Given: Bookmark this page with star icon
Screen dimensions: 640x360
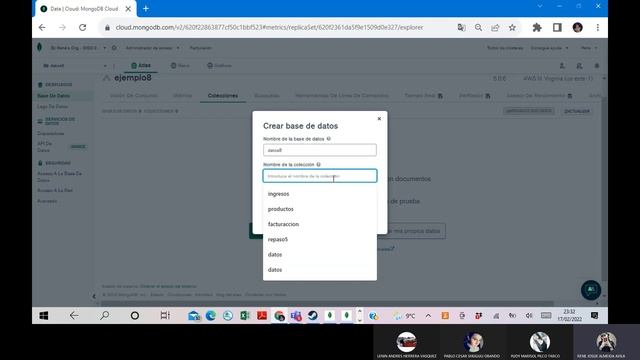Looking at the screenshot, I should tap(512, 28).
